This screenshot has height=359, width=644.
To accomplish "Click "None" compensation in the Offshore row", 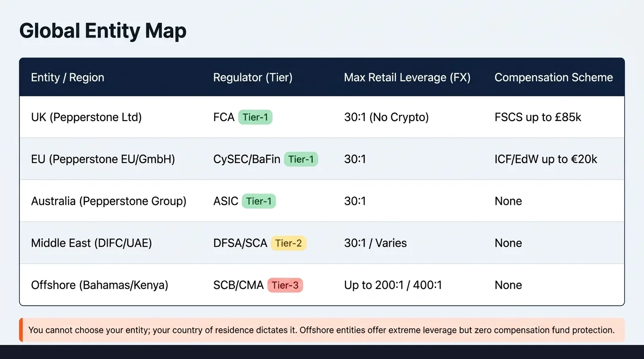I will coord(508,285).
